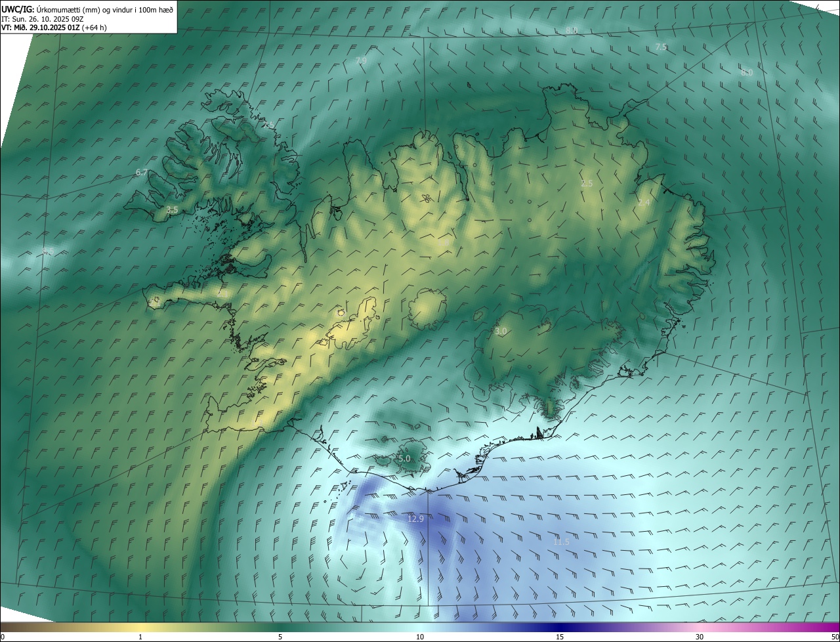This screenshot has height=642, width=840.
Task: Click the UWC/IG map title line
Action: click(x=87, y=9)
